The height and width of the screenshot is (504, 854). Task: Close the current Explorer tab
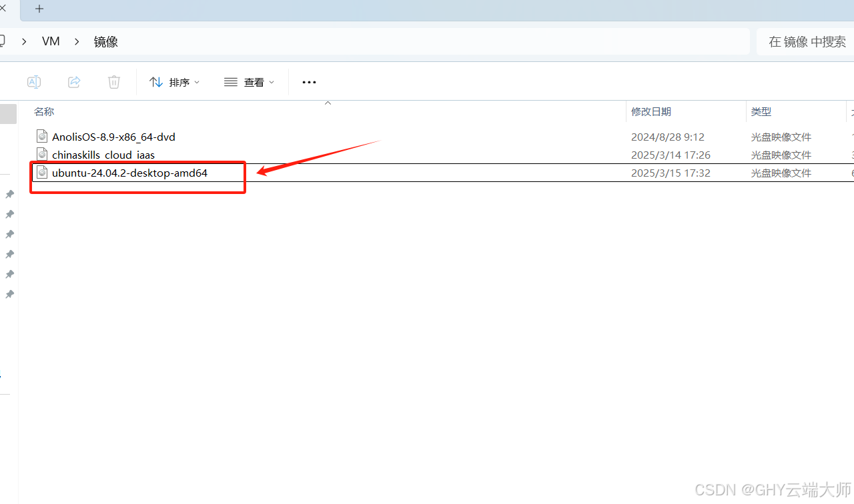tap(3, 9)
